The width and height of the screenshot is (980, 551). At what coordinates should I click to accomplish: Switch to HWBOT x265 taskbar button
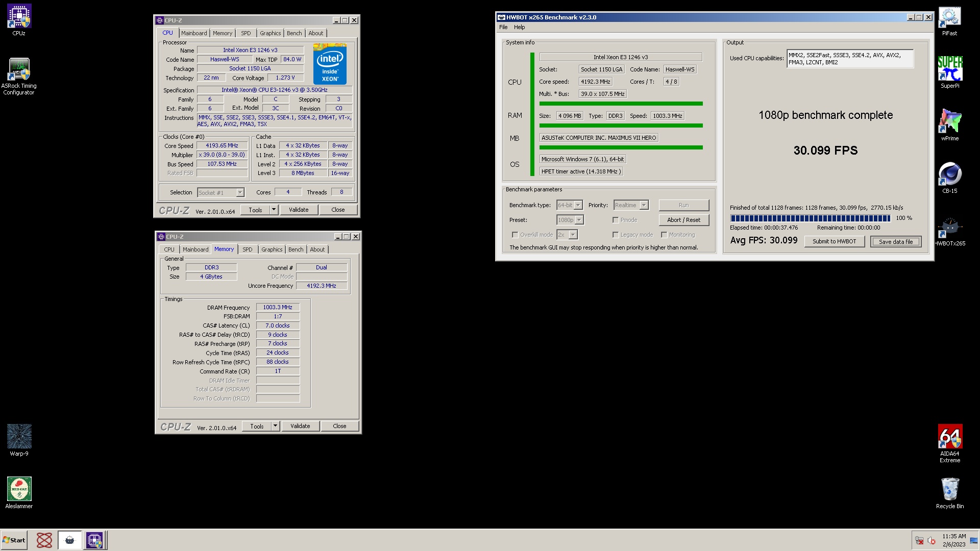click(69, 540)
